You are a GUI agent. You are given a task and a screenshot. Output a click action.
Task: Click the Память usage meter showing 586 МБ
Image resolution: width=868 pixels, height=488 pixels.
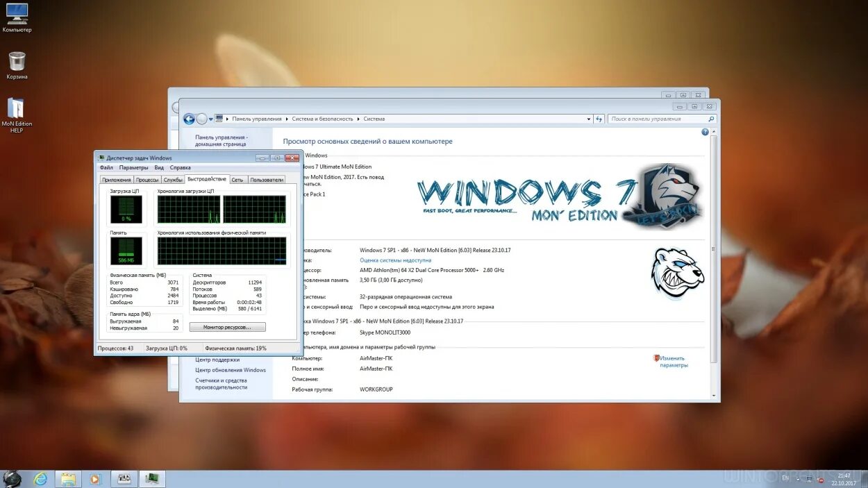[126, 251]
